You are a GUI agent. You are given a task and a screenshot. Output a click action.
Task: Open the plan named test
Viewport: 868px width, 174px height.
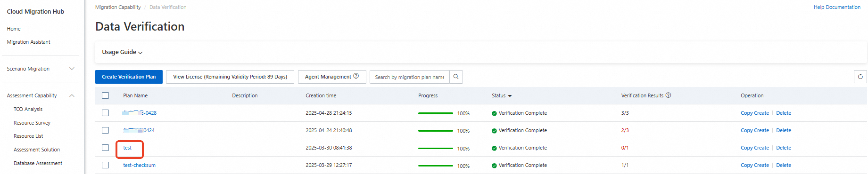(x=127, y=148)
